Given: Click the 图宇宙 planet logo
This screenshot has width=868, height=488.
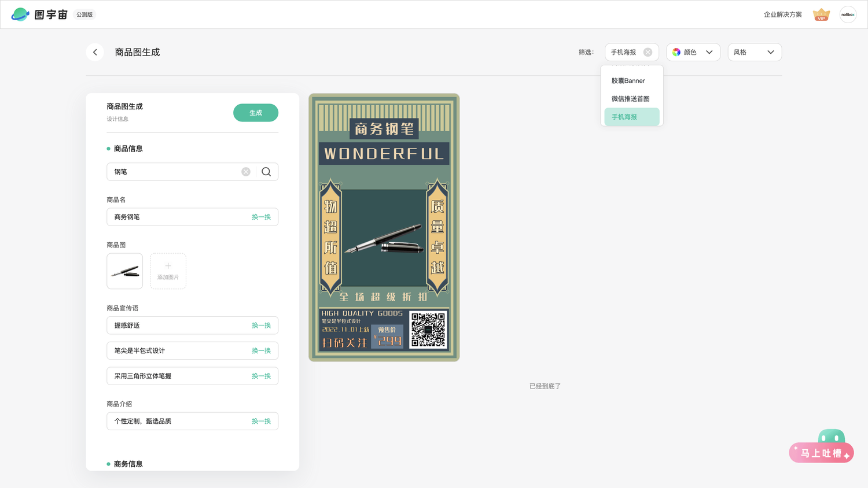Looking at the screenshot, I should [20, 14].
